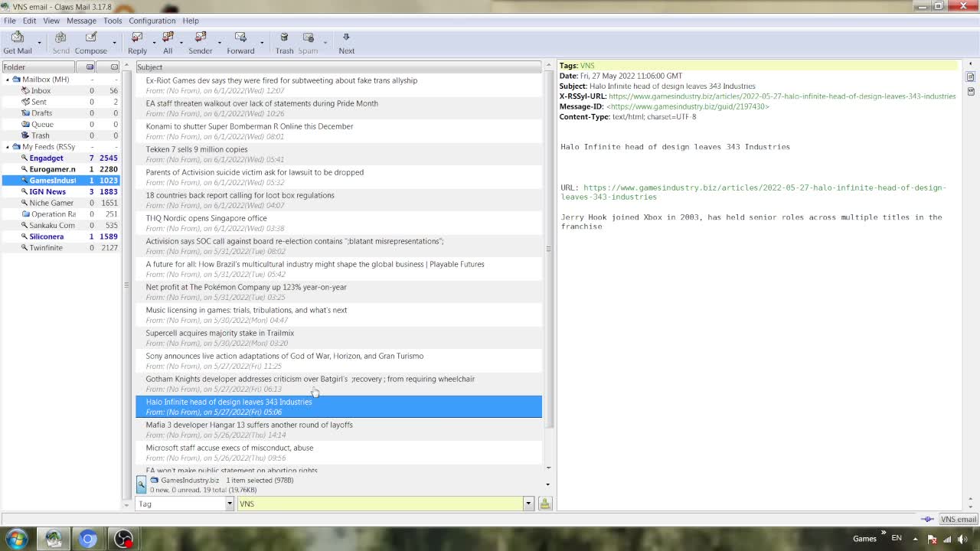The width and height of the screenshot is (980, 551).
Task: Open dropdown arrow next to Compose
Action: coord(114,43)
